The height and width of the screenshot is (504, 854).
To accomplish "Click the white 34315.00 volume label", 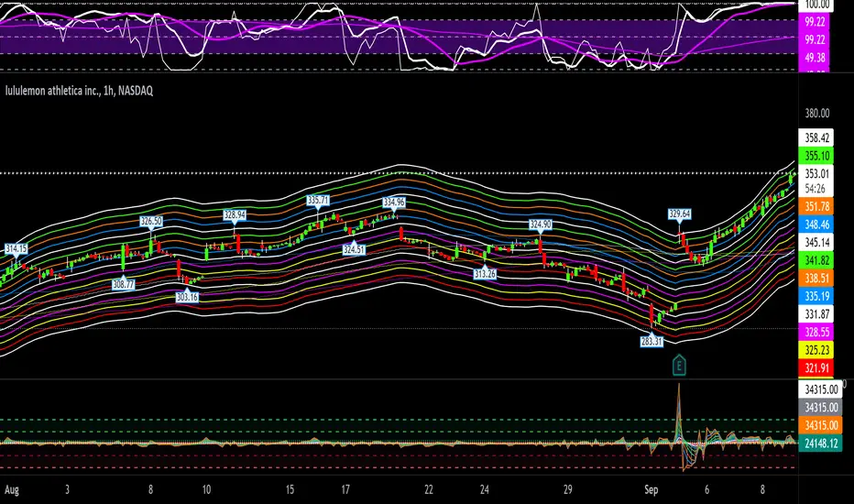I will coord(821,389).
